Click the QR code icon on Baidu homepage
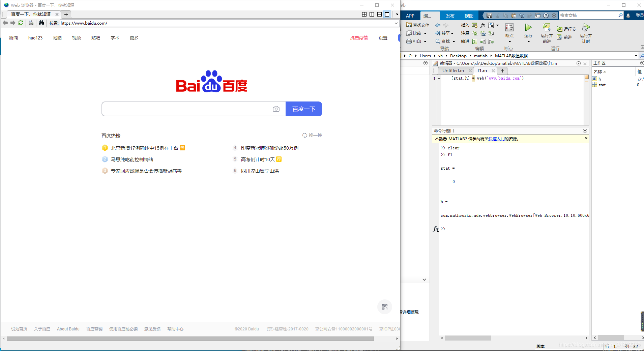The height and width of the screenshot is (351, 644). 385,307
